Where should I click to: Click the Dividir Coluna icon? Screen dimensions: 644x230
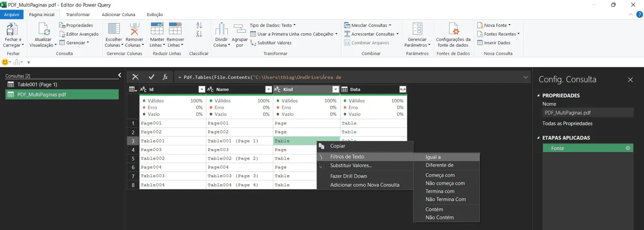coord(221,29)
